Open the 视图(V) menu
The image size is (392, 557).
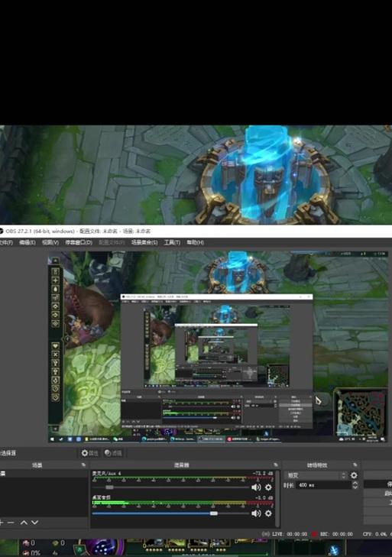(50, 242)
